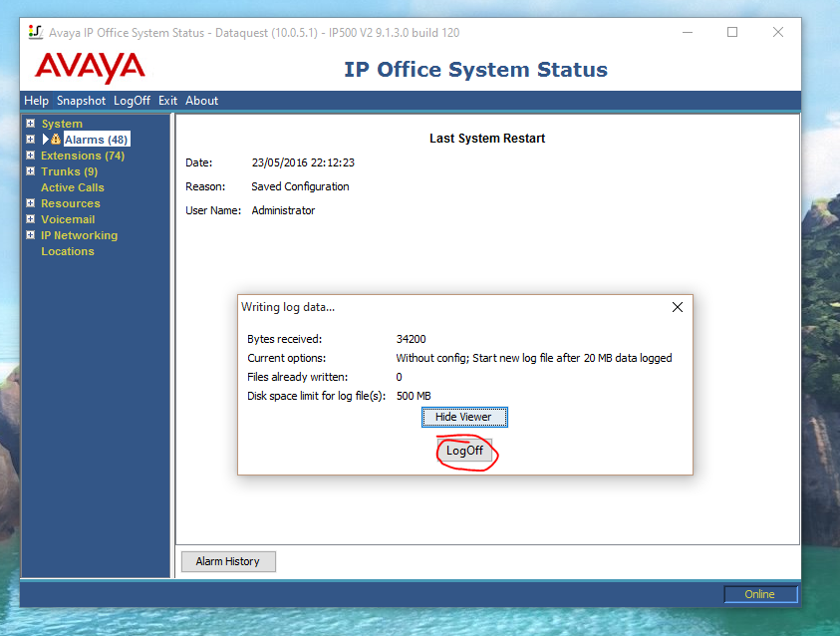Open the About menu item
This screenshot has width=840, height=636.
click(x=201, y=101)
